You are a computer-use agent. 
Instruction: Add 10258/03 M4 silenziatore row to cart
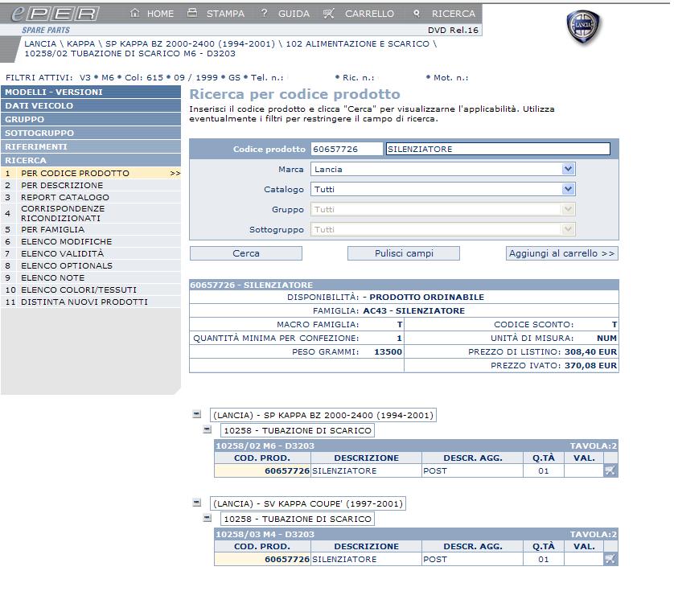[610, 559]
